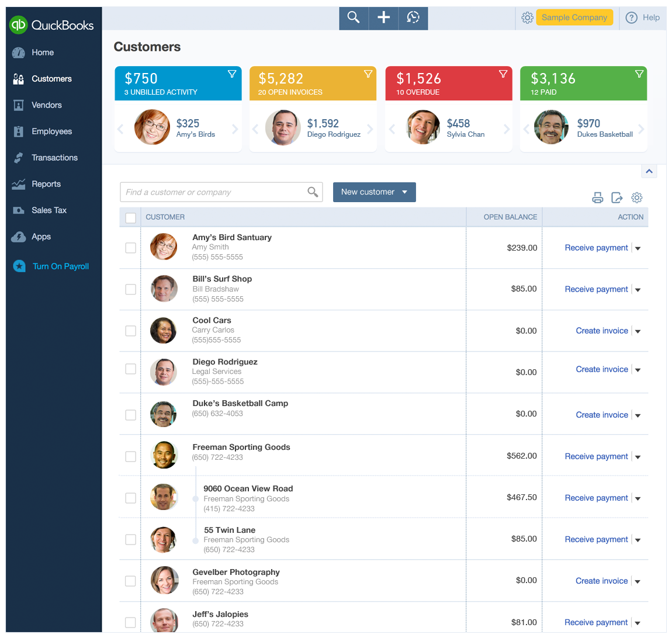672x638 pixels.
Task: Check Freeman Sporting Goods row checkbox
Action: click(131, 456)
